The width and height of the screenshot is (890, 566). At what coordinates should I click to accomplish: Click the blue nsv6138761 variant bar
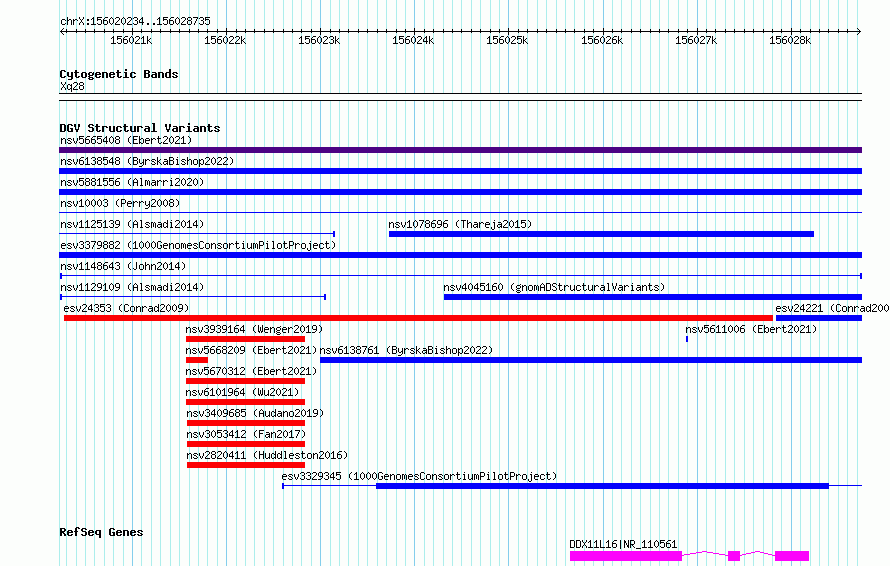pos(591,360)
